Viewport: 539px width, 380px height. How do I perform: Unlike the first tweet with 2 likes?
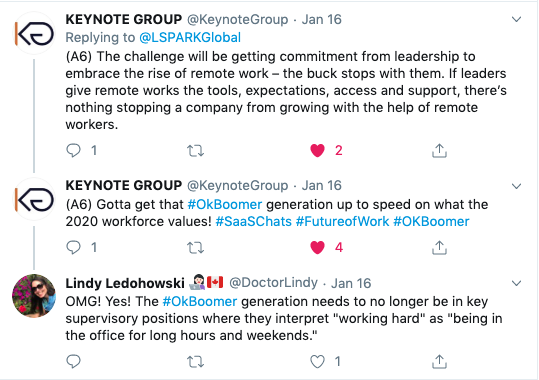click(x=317, y=151)
